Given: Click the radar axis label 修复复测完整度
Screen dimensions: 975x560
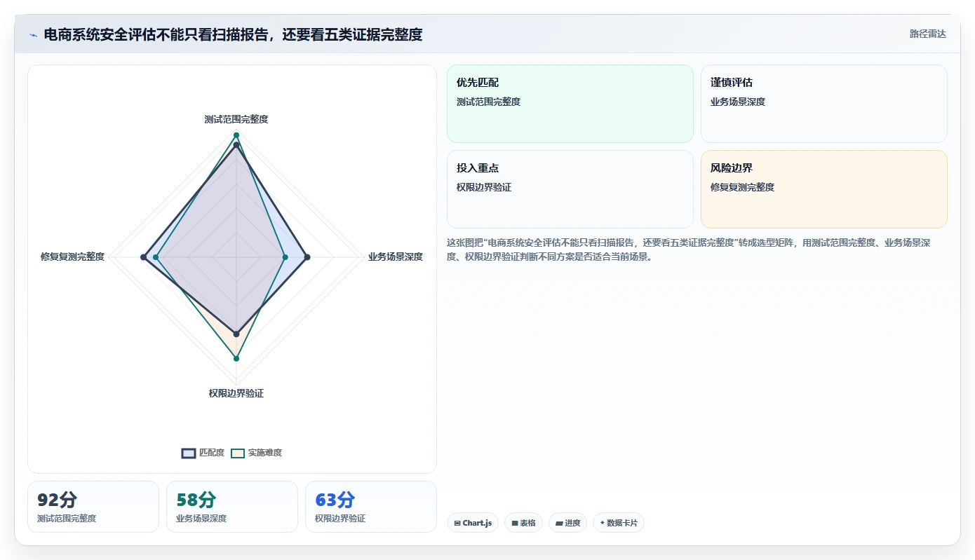Looking at the screenshot, I should (72, 257).
